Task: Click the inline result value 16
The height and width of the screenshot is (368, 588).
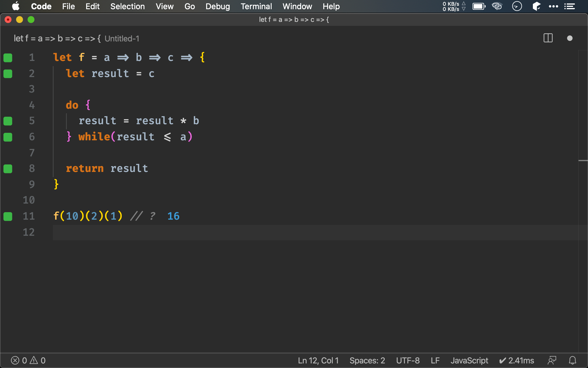Action: 173,216
